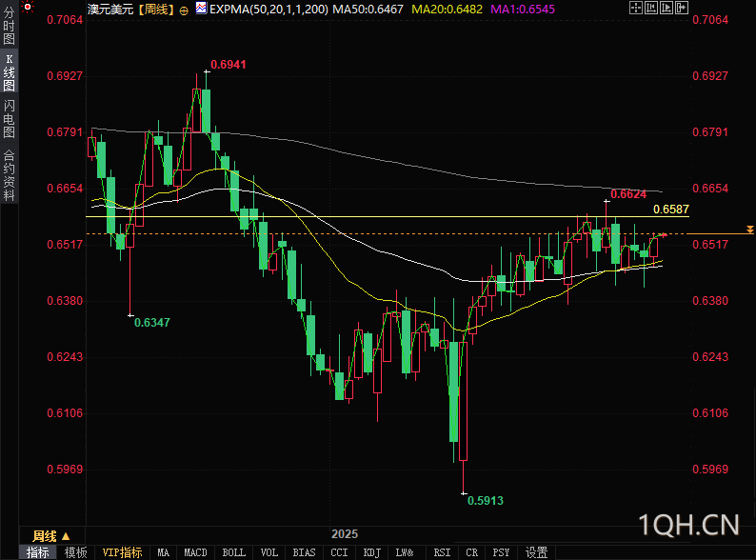Click the MA1:0.6545 legend value
Screen dimensions: 756x560
coord(523,10)
